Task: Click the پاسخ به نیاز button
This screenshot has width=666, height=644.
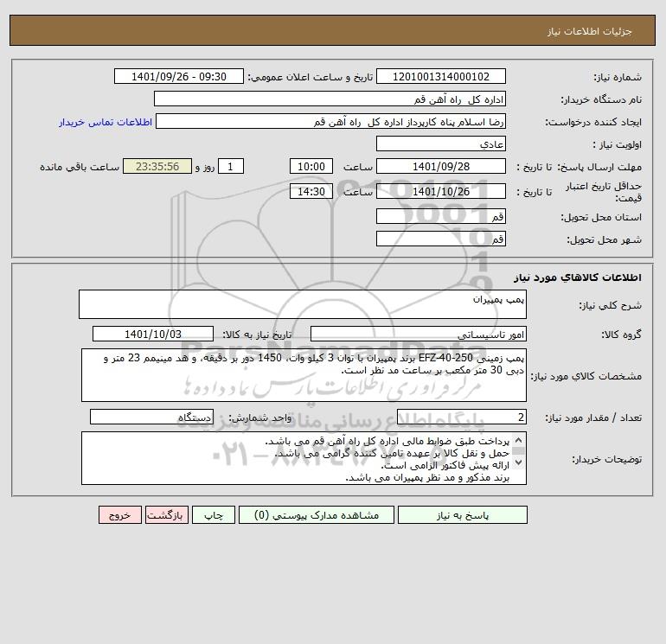Action: point(463,515)
